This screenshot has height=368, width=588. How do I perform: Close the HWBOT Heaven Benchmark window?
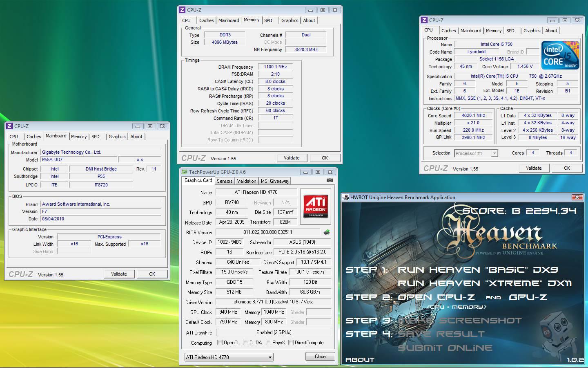[577, 197]
